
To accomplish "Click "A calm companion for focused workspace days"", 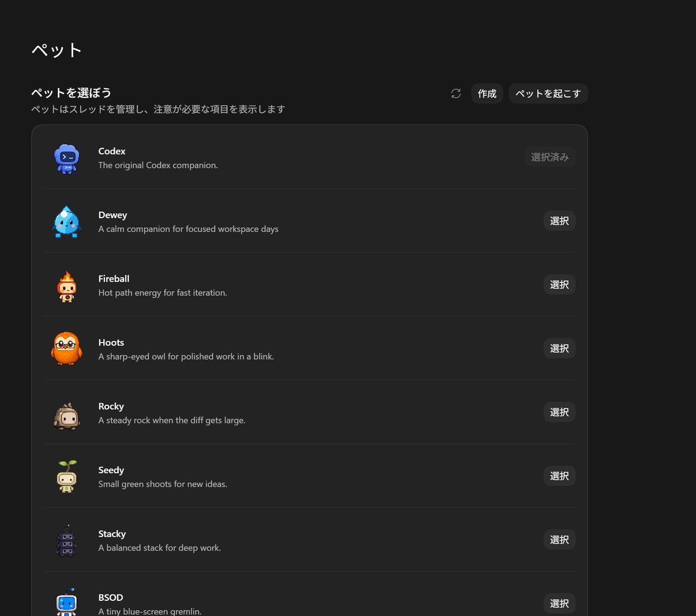I will pyautogui.click(x=188, y=229).
